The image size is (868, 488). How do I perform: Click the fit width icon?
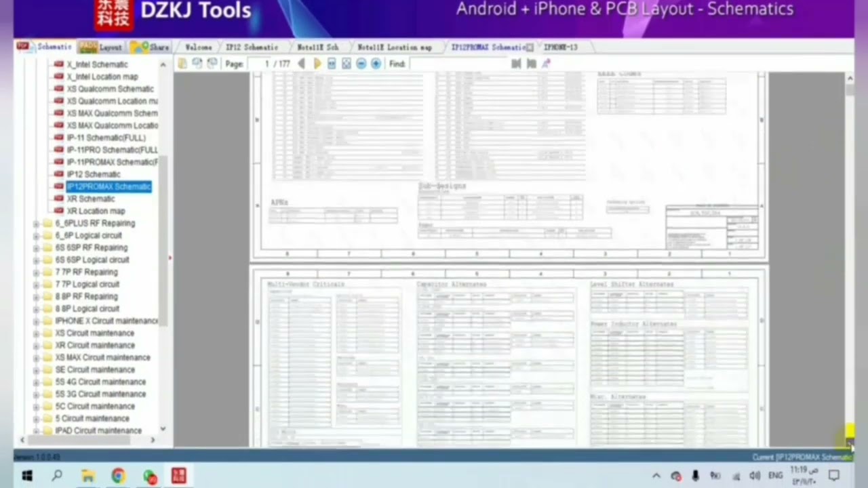(x=332, y=64)
